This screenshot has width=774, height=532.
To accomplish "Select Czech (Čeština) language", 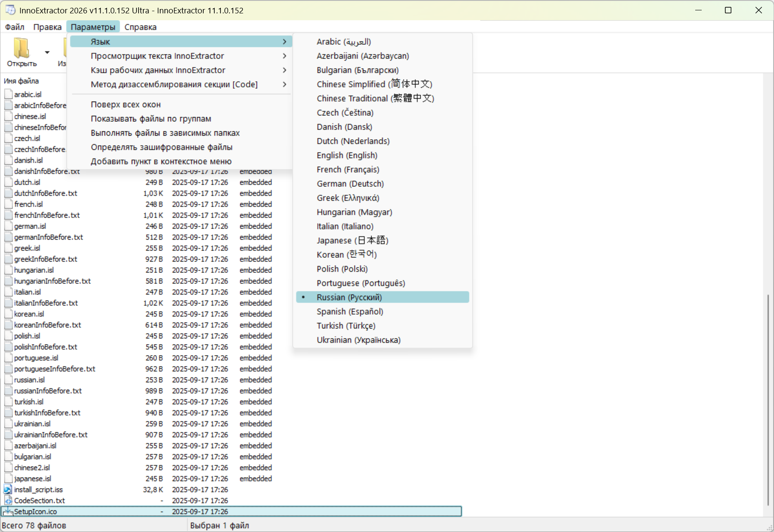I will [383, 113].
